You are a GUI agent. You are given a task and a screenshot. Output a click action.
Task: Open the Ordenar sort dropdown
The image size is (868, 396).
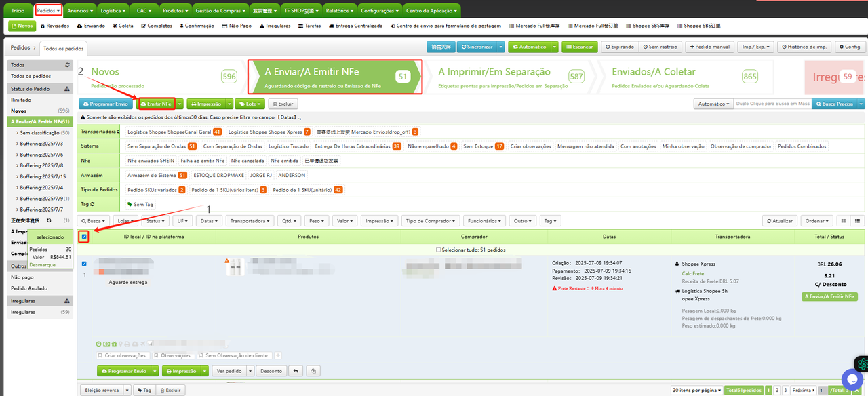(x=816, y=221)
